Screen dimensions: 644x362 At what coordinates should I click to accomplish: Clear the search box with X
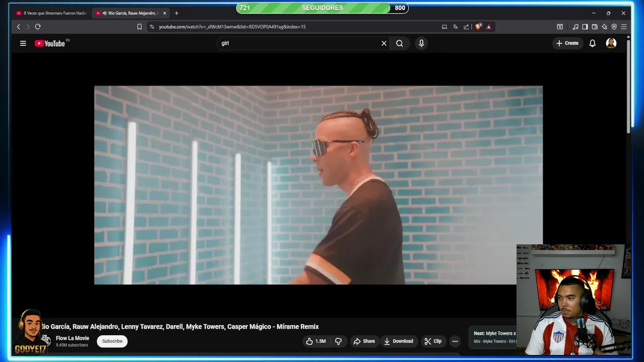(x=384, y=43)
